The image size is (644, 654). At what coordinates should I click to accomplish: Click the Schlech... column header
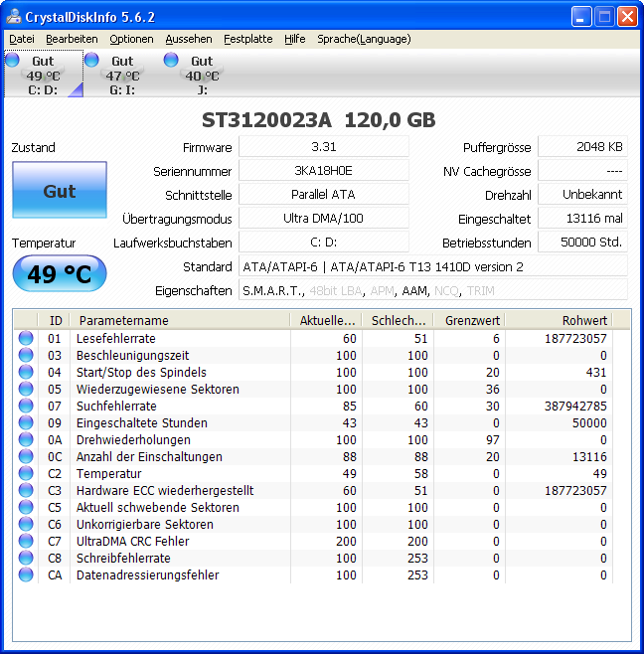coord(398,320)
